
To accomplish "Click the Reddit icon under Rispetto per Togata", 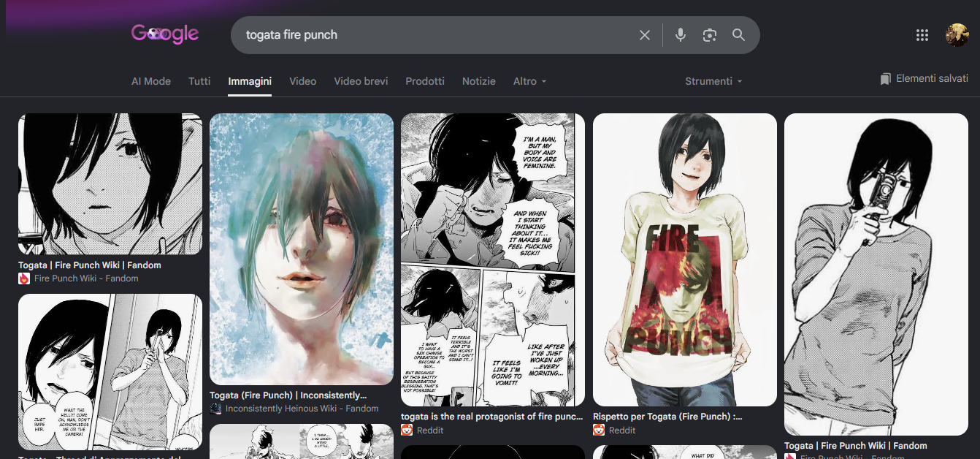I will coord(599,430).
